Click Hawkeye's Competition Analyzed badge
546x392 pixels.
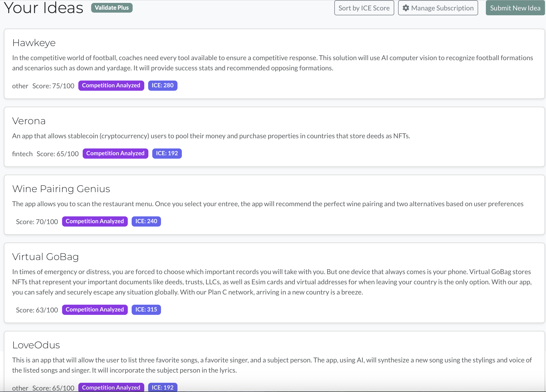pyautogui.click(x=111, y=86)
